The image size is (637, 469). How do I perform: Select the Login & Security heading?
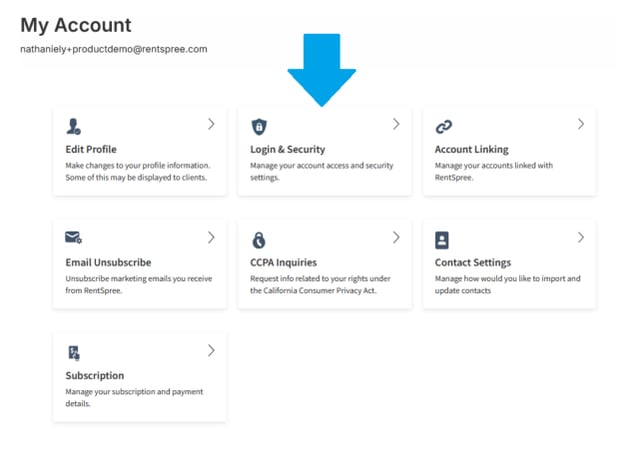coord(288,150)
